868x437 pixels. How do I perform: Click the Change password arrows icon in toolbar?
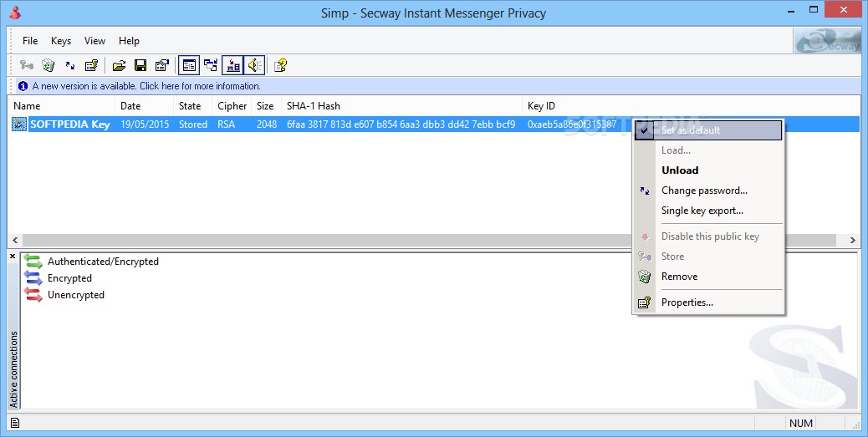(x=70, y=66)
